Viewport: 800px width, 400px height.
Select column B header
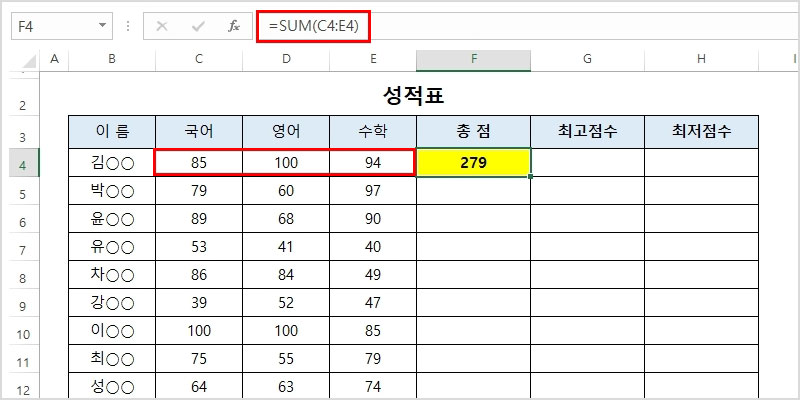coord(112,60)
